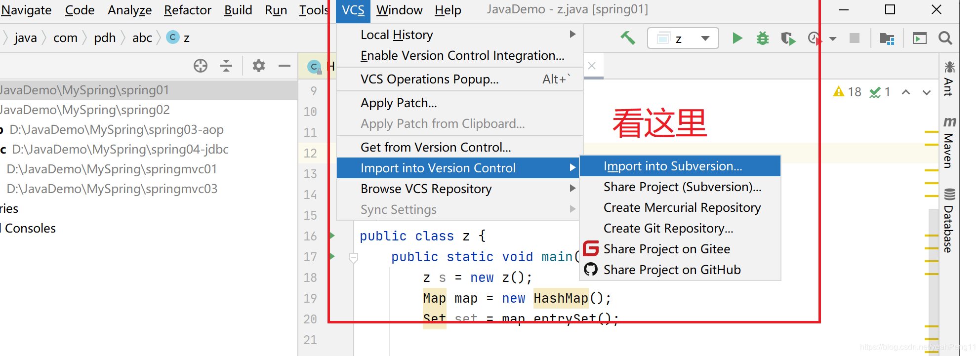
Task: Open the Help menu
Action: (x=448, y=10)
